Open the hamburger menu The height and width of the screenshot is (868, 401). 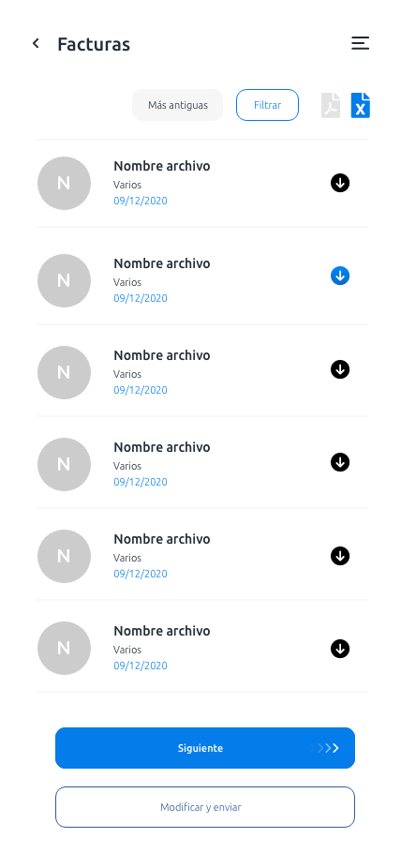pos(360,43)
